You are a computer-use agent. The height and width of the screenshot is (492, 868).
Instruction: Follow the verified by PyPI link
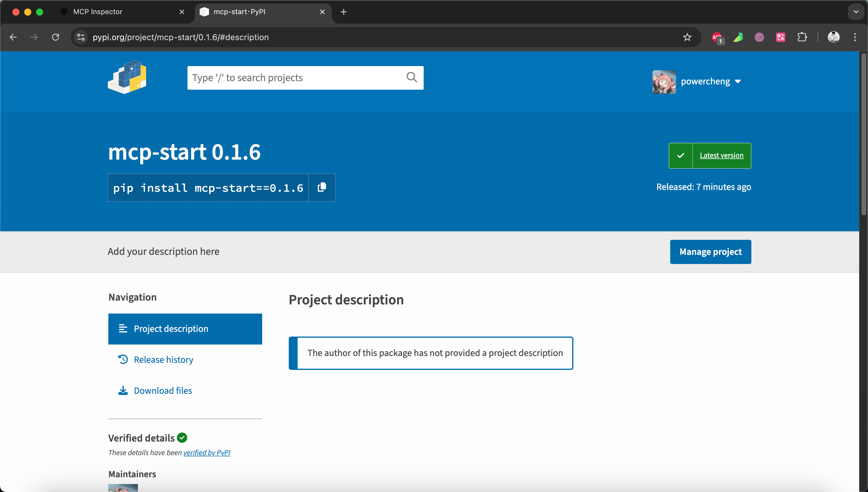(x=207, y=452)
